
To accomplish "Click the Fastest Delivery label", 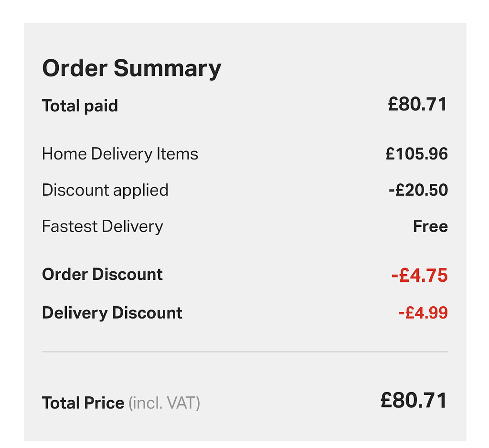I will tap(103, 226).
